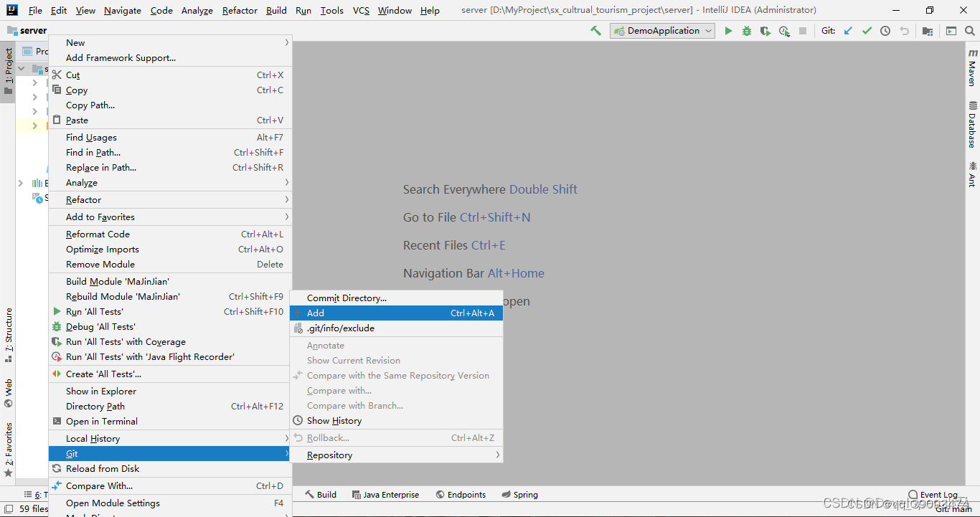The width and height of the screenshot is (980, 517).
Task: Open the File menu
Action: pyautogui.click(x=35, y=10)
